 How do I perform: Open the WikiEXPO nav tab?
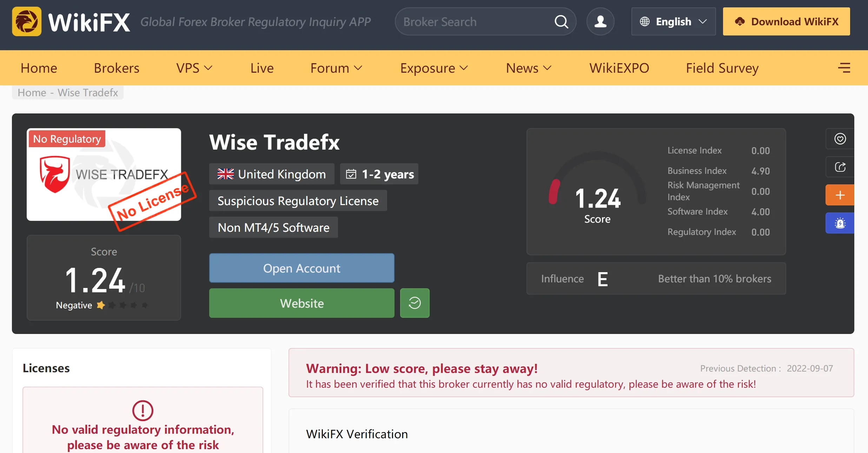click(x=619, y=68)
